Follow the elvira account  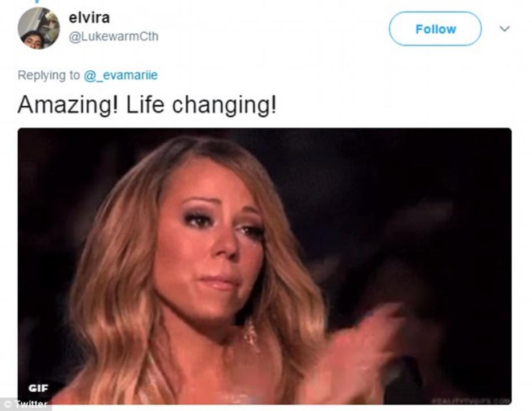(435, 29)
